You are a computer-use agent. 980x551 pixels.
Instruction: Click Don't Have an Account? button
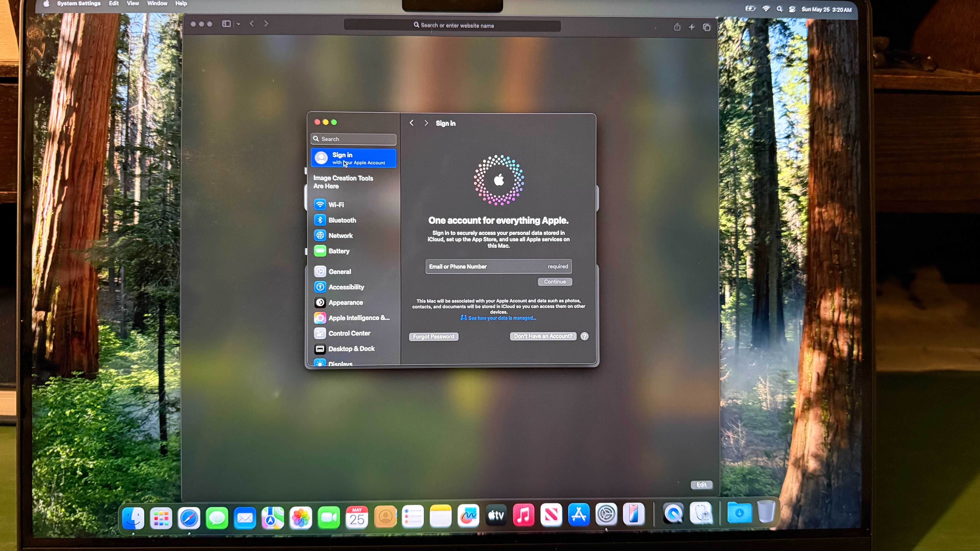543,336
